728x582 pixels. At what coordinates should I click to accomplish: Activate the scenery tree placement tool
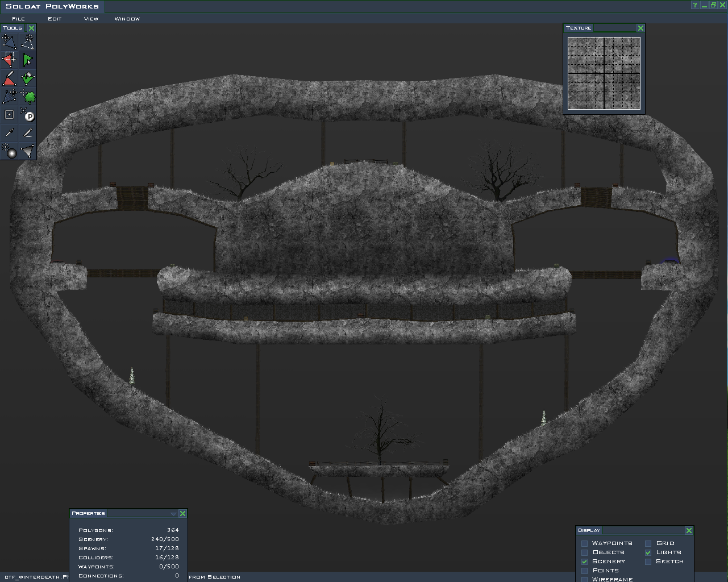27,96
